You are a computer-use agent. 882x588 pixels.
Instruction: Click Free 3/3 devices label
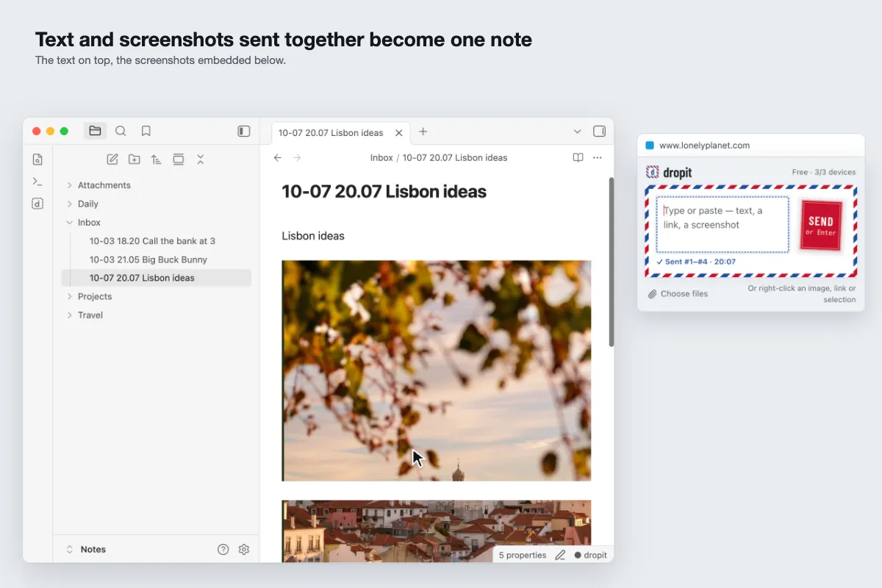824,172
